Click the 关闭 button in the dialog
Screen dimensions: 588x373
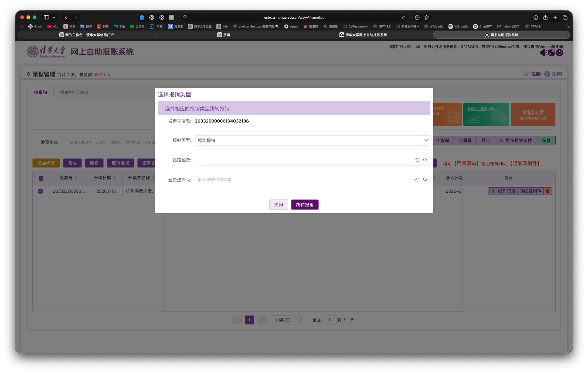278,205
